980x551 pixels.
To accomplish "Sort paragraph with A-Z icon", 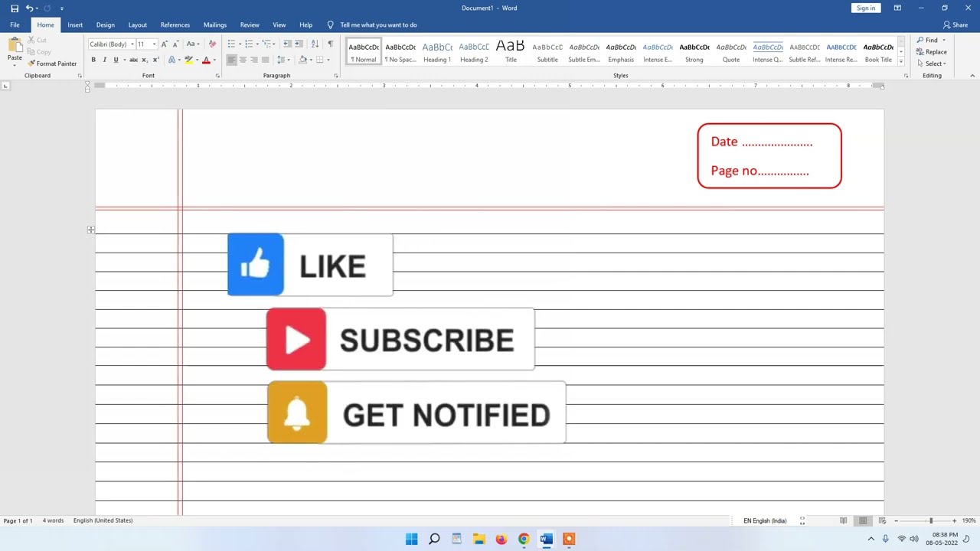I will (x=315, y=44).
